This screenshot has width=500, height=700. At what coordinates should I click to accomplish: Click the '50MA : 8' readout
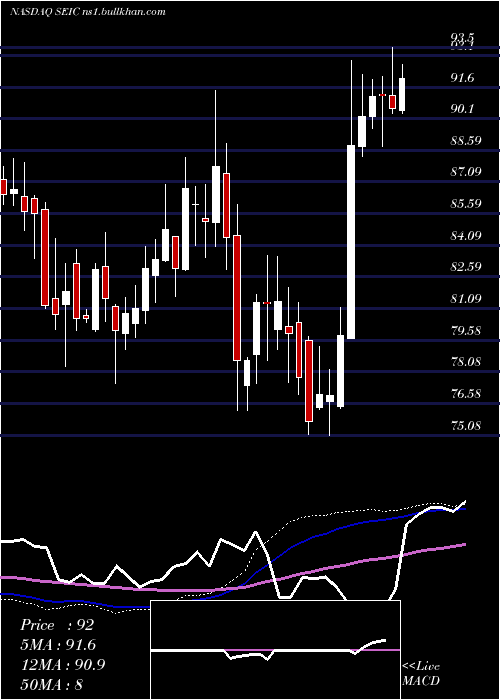click(x=51, y=684)
